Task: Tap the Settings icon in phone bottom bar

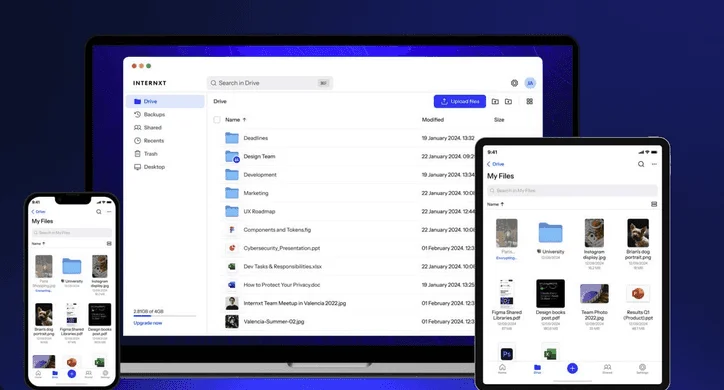Action: click(105, 374)
